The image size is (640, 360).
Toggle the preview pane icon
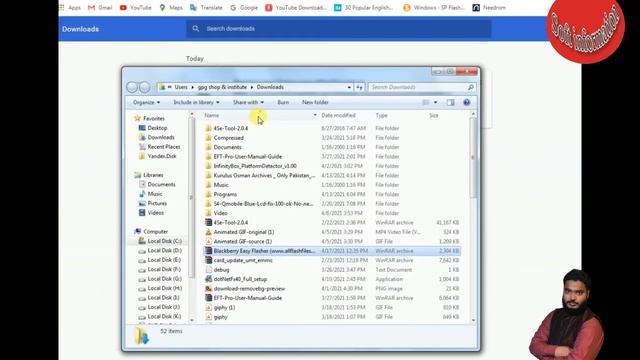[450, 102]
